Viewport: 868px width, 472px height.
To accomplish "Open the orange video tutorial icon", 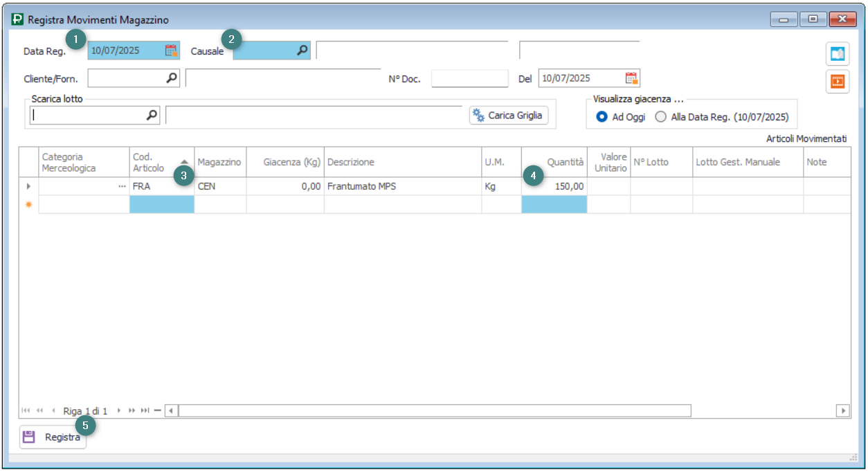I will [838, 82].
